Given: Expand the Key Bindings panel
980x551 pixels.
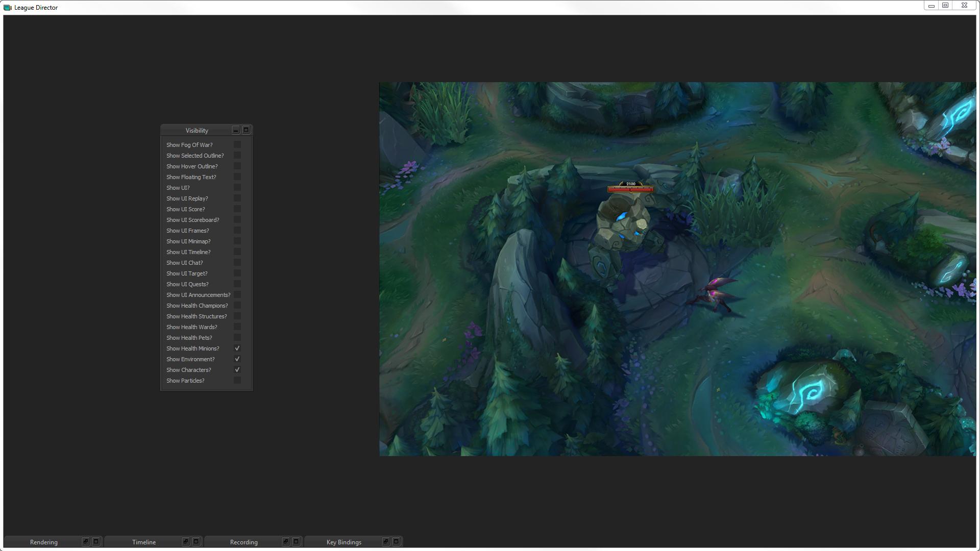Looking at the screenshot, I should [396, 542].
